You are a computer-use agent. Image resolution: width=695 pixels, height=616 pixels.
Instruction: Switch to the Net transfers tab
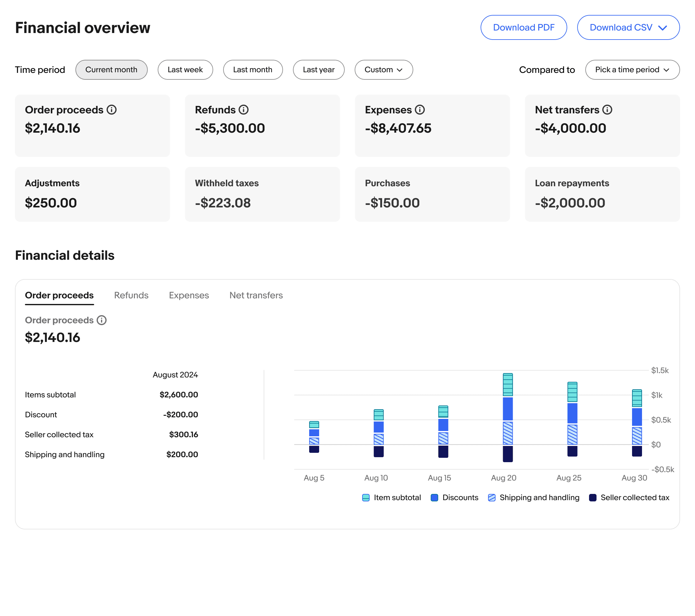(x=256, y=295)
